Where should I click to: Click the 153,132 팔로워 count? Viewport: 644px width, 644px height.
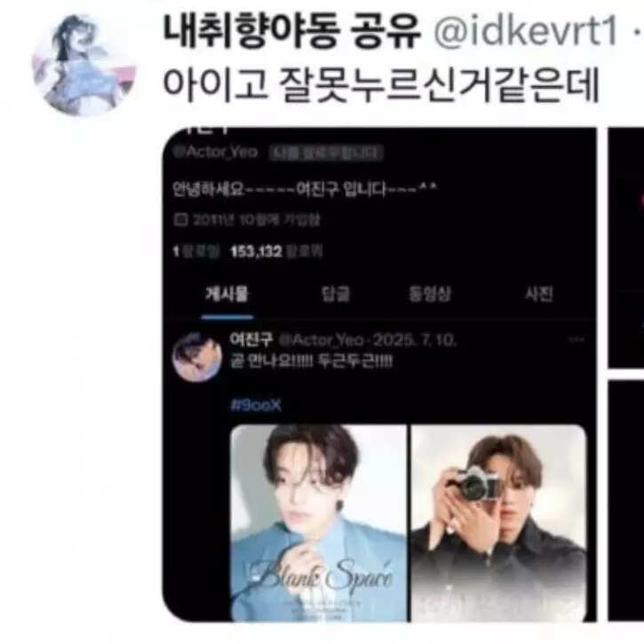[276, 251]
